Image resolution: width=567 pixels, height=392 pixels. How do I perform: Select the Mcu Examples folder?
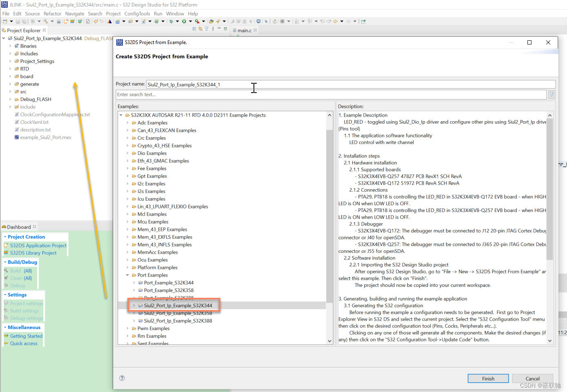pos(153,222)
